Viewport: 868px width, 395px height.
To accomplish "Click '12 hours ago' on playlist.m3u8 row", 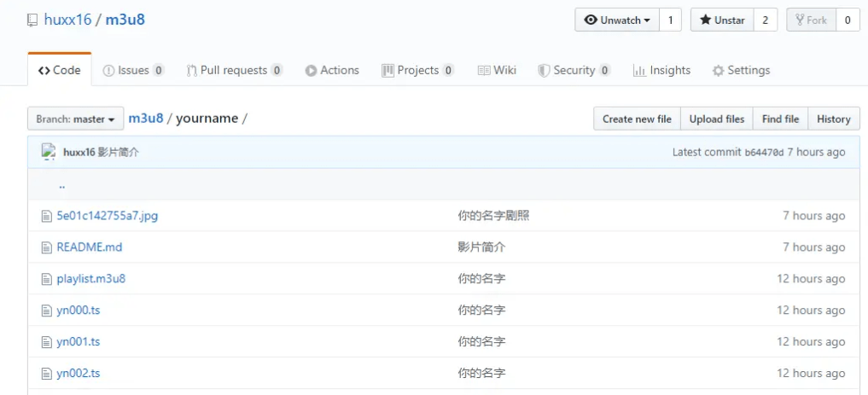I will click(x=811, y=279).
